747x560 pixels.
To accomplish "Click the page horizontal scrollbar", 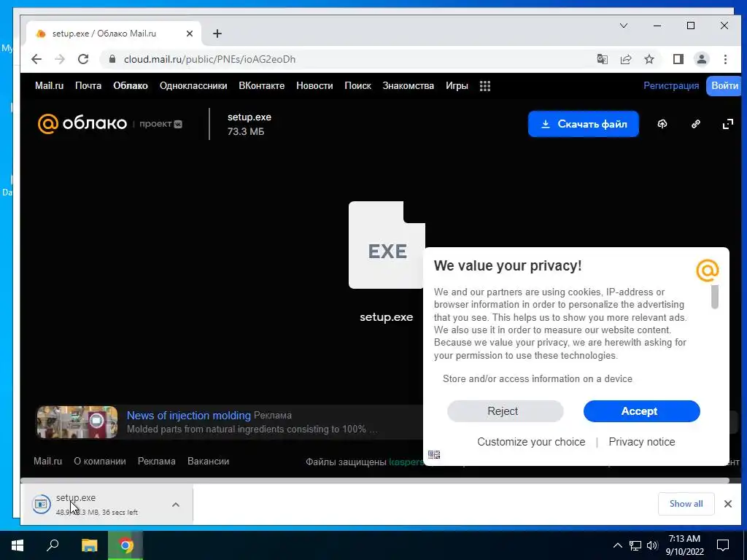I will [375, 481].
